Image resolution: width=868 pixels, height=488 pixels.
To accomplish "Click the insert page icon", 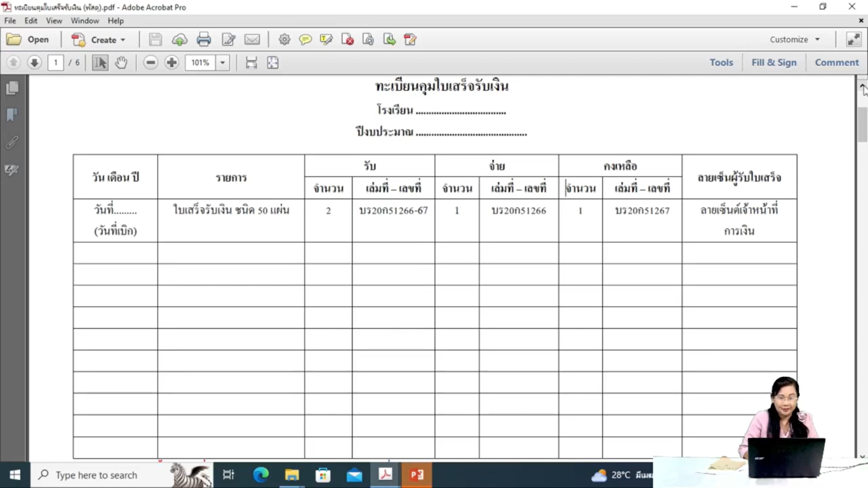I will point(389,40).
